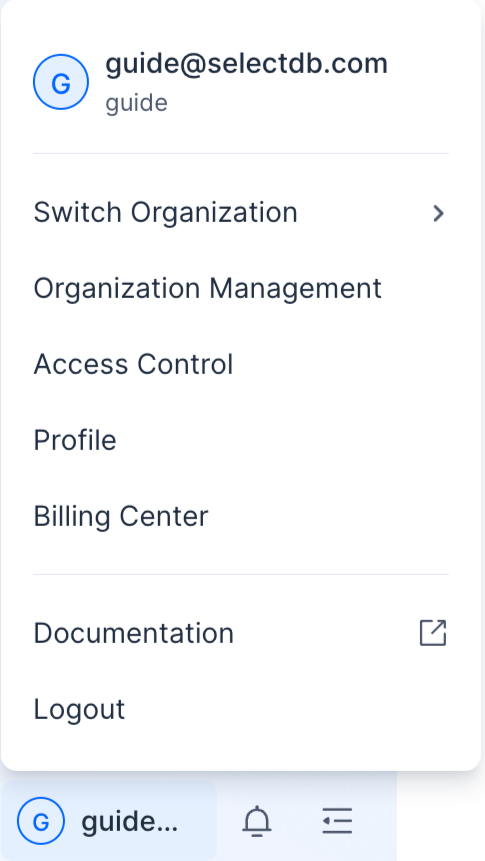485x861 pixels.
Task: Open the Documentation link
Action: pyautogui.click(x=241, y=633)
